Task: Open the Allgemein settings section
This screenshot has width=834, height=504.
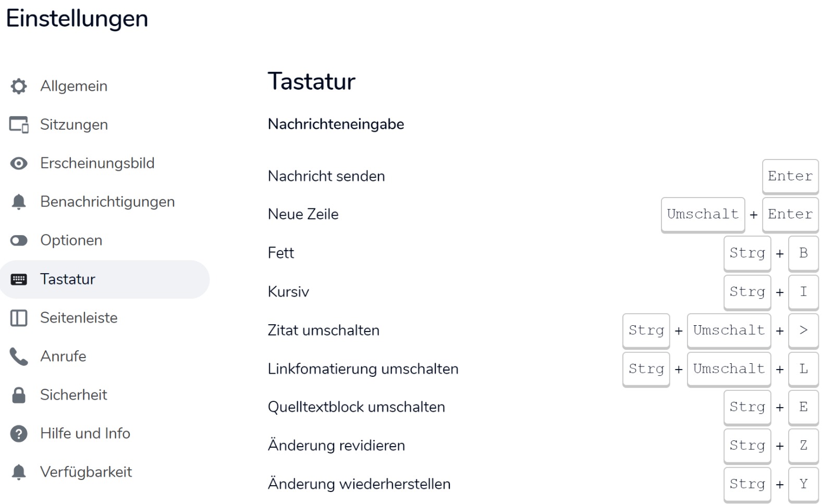Action: tap(74, 86)
